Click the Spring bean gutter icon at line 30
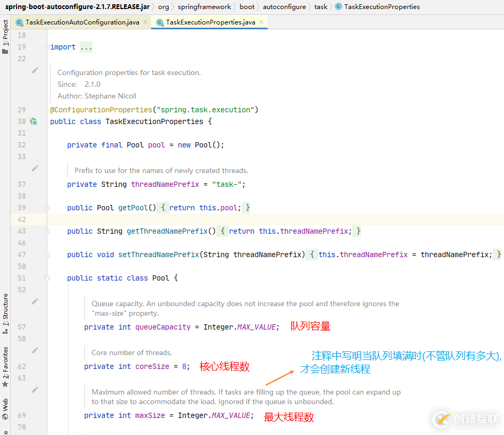The image size is (504, 435). (x=34, y=121)
